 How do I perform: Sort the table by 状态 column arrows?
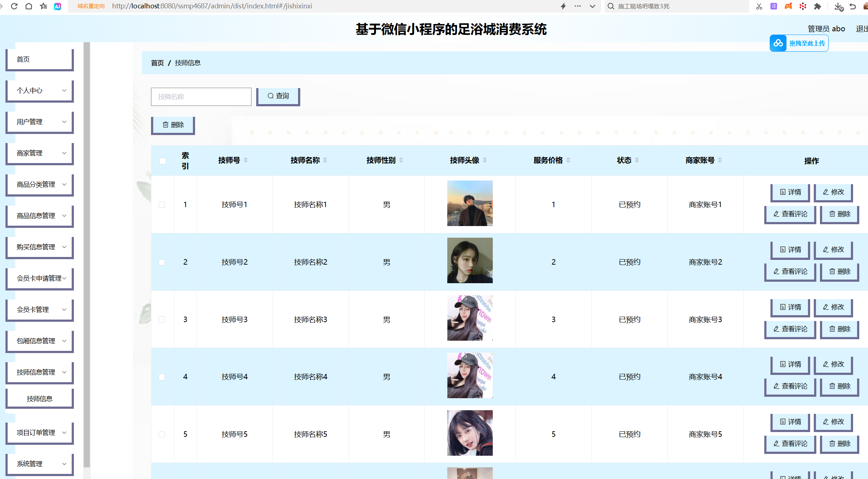tap(637, 160)
